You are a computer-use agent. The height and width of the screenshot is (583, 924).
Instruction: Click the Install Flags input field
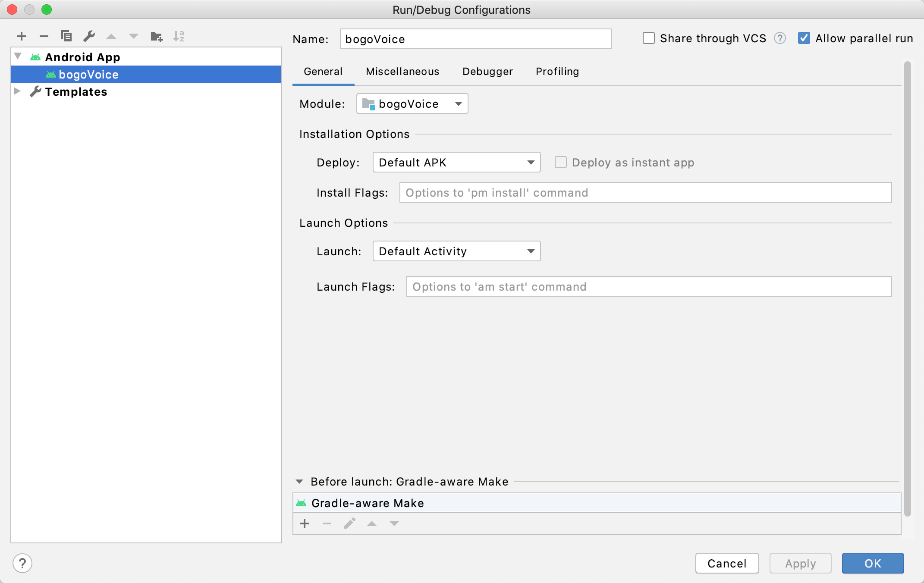click(645, 193)
